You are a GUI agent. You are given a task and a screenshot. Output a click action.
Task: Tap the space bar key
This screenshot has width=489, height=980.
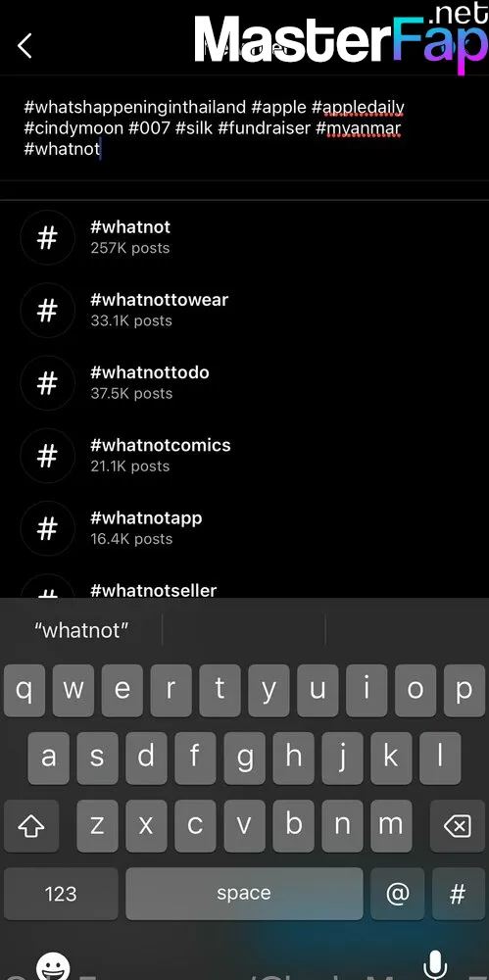pyautogui.click(x=244, y=894)
